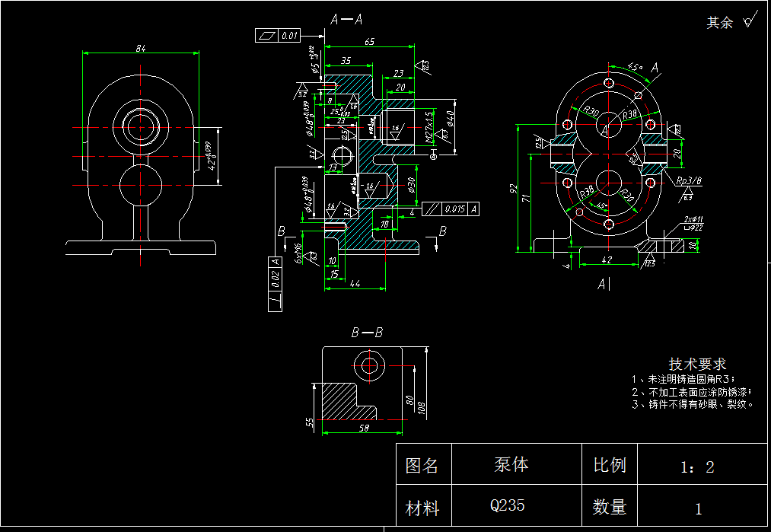
Task: Select the '2xφ11' hole callout
Action: (x=693, y=219)
